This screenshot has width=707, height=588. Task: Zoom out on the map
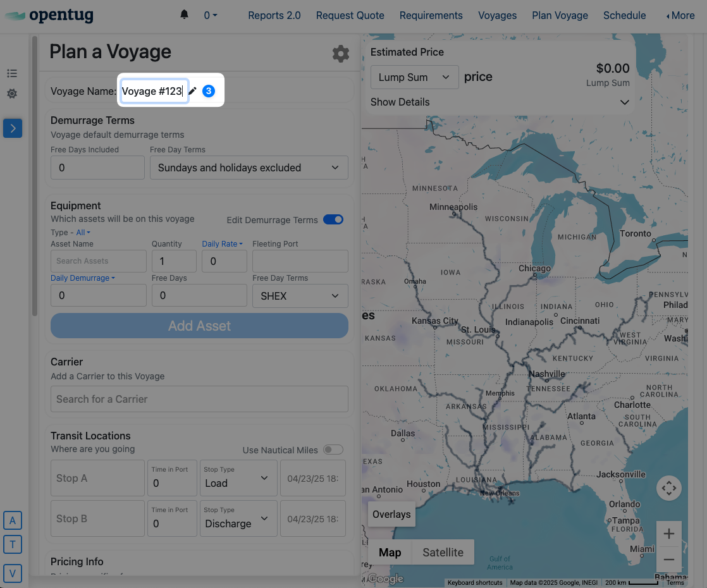click(668, 560)
